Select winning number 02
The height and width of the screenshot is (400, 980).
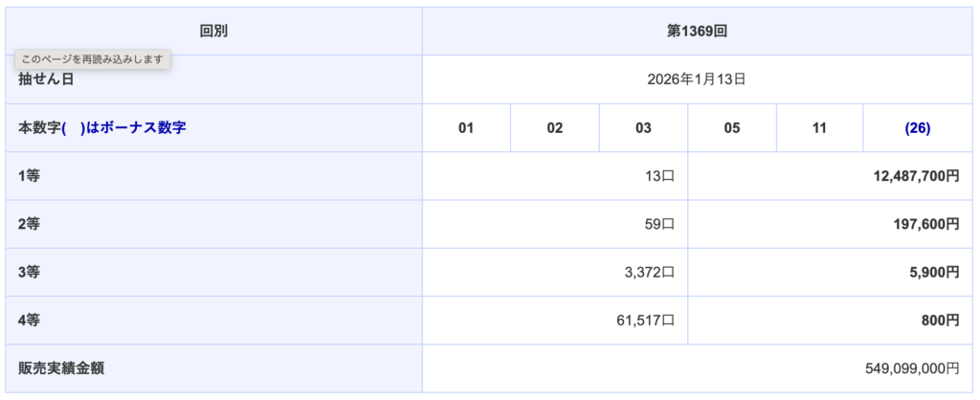coord(554,128)
